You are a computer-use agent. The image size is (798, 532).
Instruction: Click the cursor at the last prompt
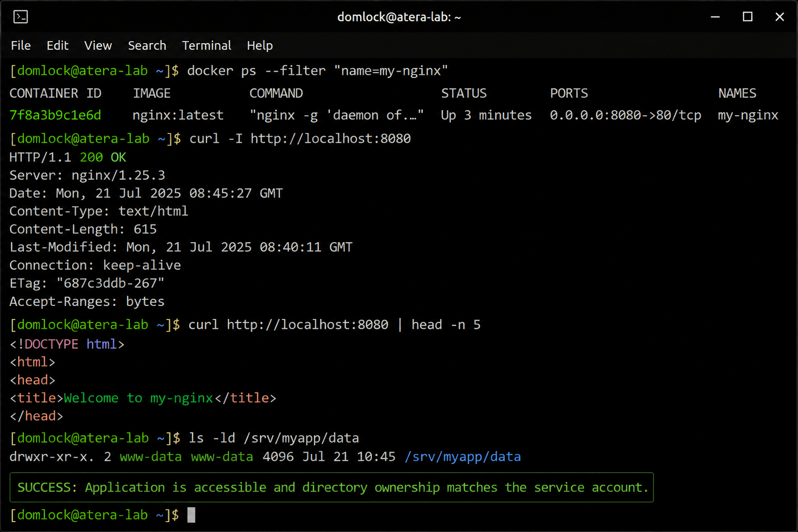click(191, 515)
